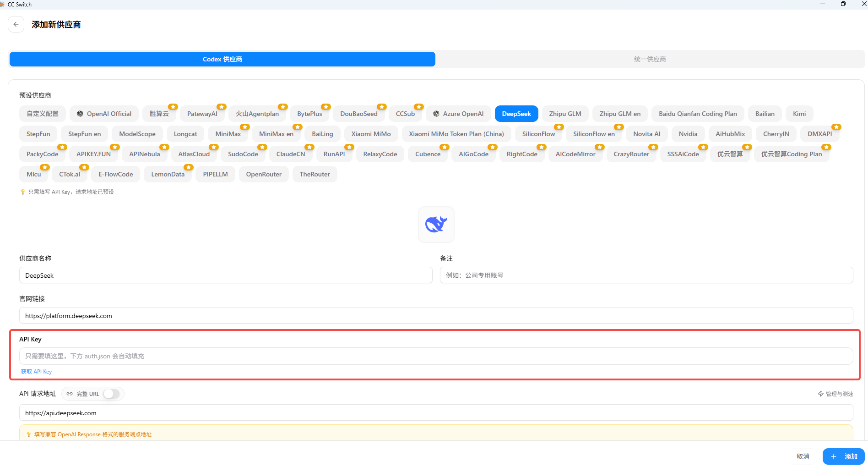Select OpenAI Official preset with logo
Screen dimensions: 868x467
point(104,114)
